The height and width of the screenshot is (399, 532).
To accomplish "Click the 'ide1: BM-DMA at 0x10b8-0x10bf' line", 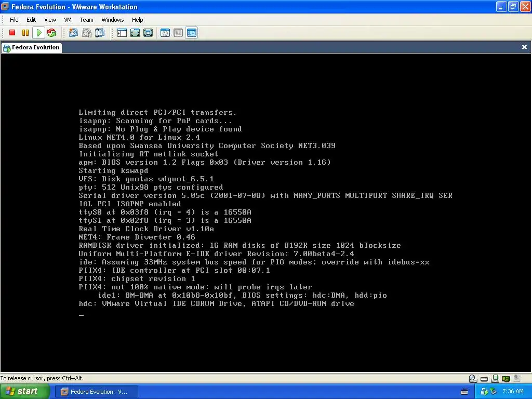I will 243,295.
